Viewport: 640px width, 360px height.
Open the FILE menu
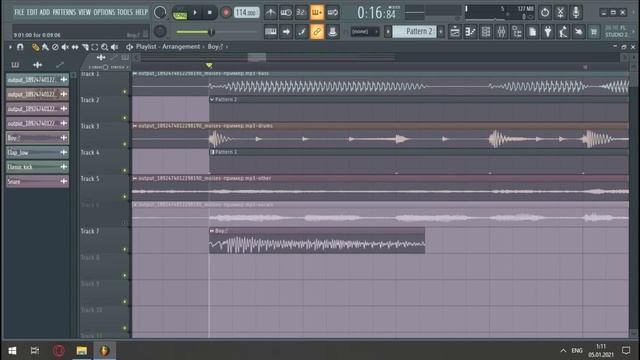pos(19,12)
